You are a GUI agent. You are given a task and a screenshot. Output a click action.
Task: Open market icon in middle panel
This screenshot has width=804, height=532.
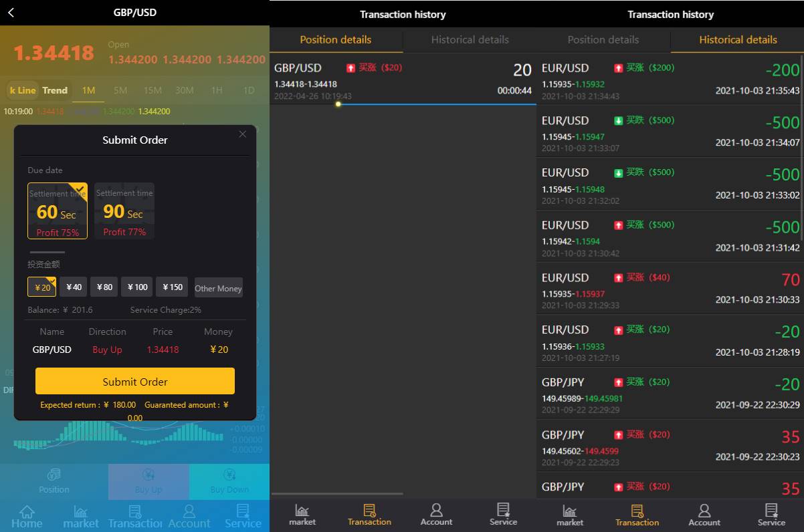(x=302, y=514)
